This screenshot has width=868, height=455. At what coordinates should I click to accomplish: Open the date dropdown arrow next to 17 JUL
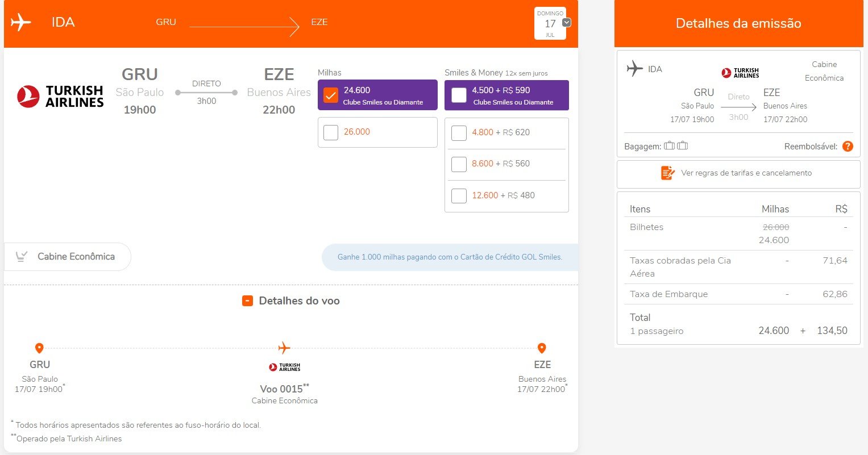(566, 23)
